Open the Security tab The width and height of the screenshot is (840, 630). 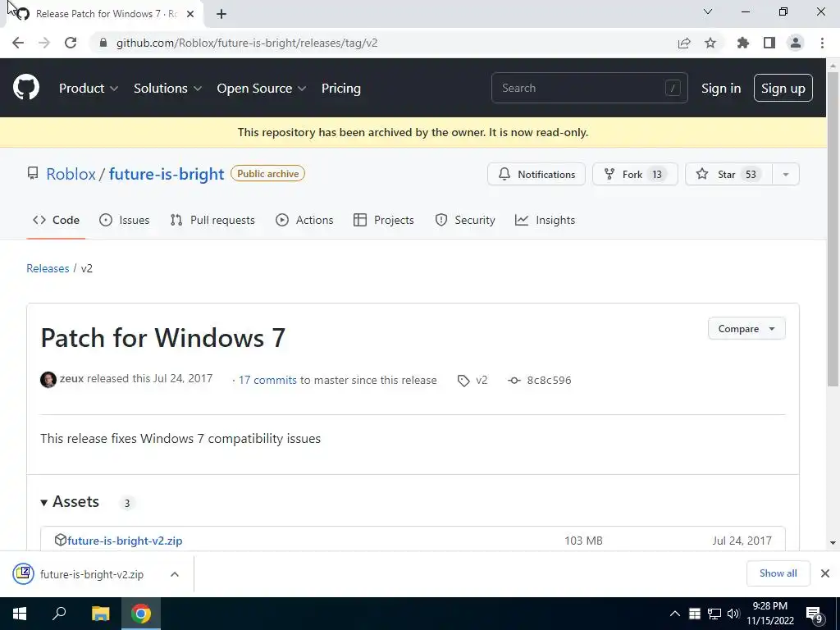pos(465,220)
